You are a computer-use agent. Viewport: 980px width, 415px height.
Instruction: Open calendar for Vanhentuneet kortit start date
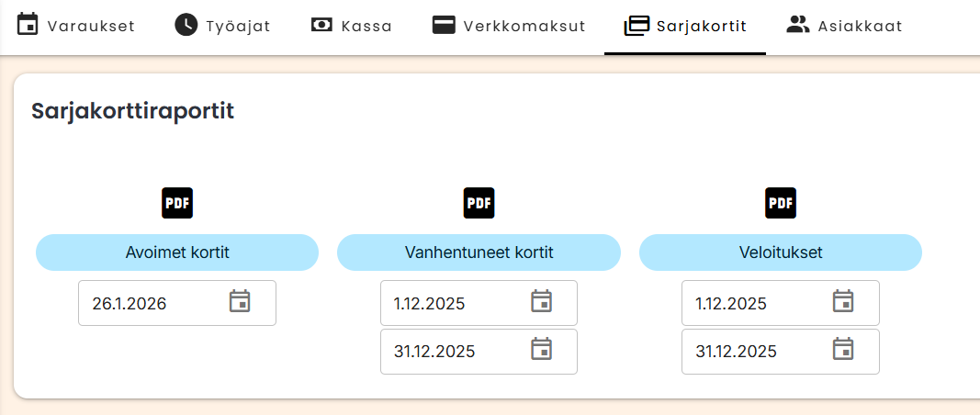tap(541, 302)
